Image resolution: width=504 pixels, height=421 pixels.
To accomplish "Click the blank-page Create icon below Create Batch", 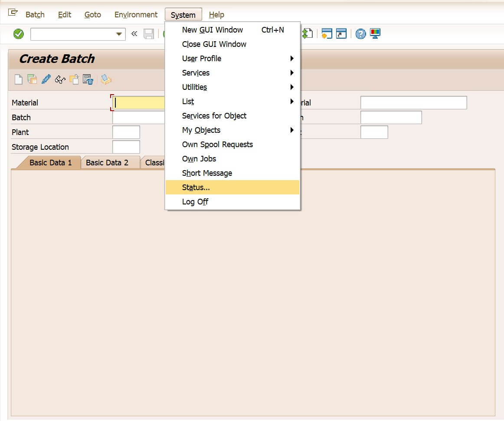I will [x=18, y=79].
